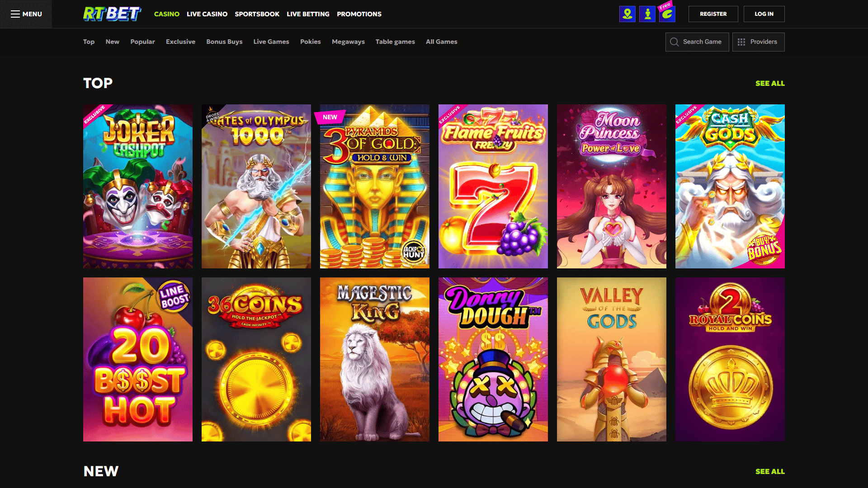The image size is (868, 488).
Task: Open Moon Princess Power of Love
Action: pos(612,186)
